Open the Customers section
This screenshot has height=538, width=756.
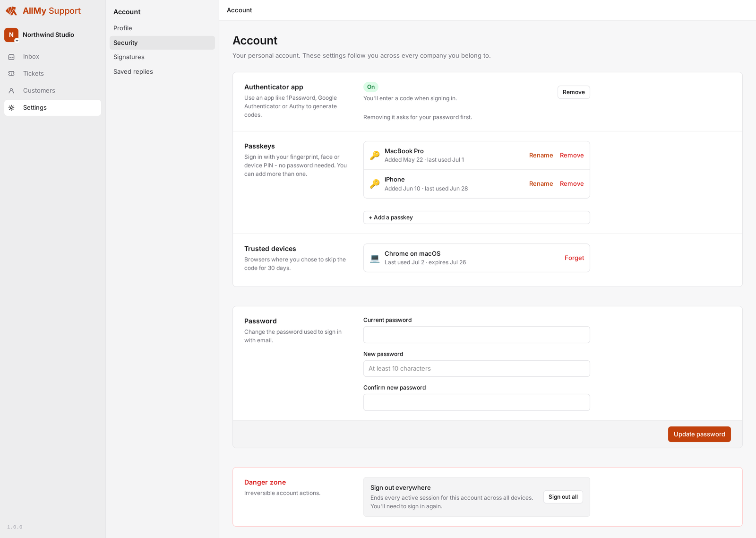tap(52, 91)
